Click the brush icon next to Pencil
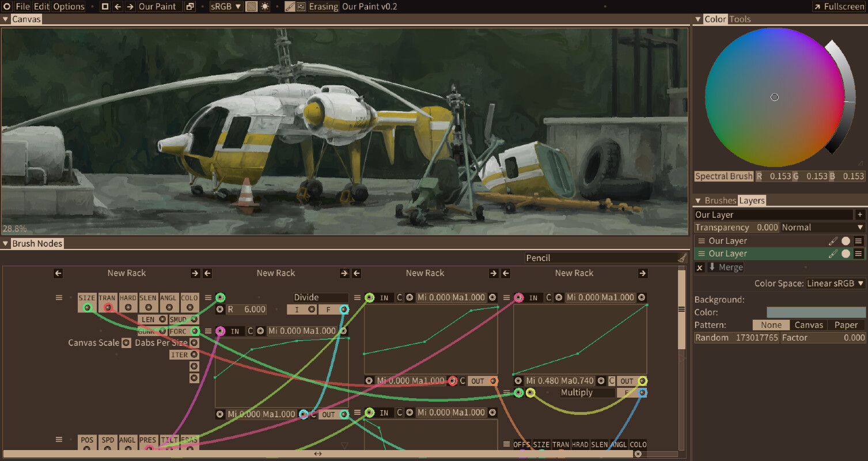 click(683, 258)
